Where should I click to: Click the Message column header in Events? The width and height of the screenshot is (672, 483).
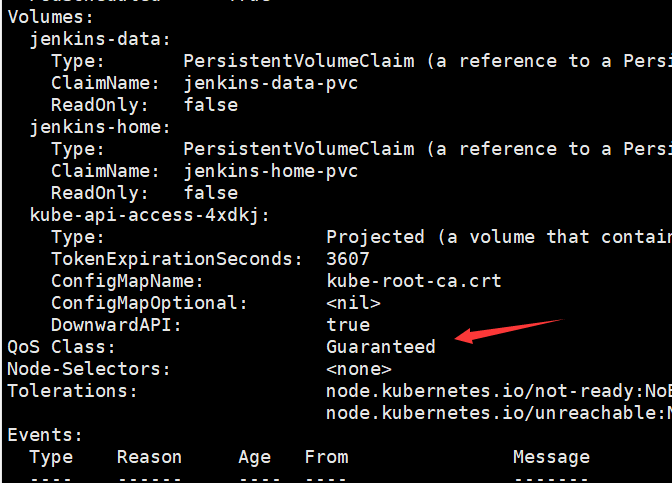[551, 457]
